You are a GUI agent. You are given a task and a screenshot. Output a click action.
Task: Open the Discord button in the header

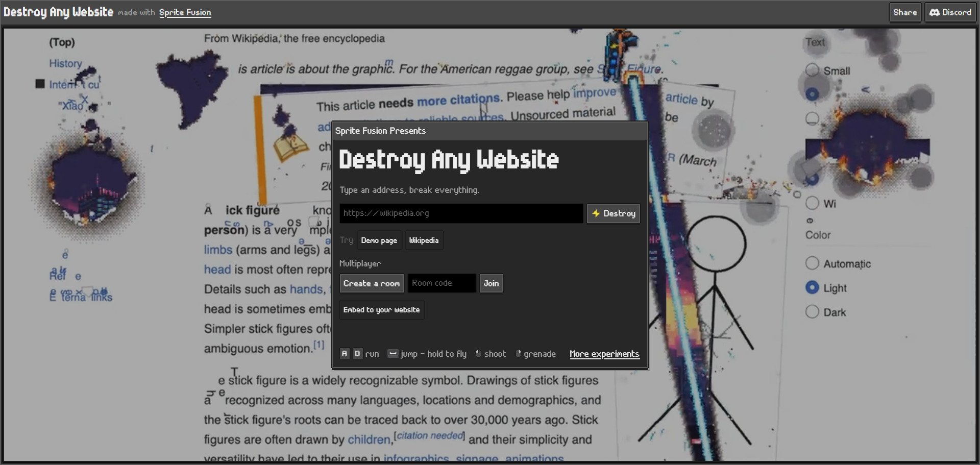tap(950, 12)
